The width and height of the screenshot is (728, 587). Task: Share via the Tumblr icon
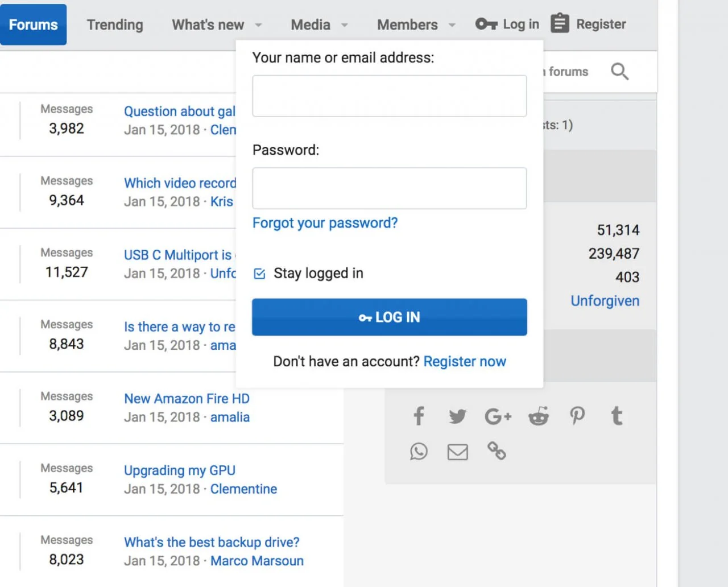(617, 416)
